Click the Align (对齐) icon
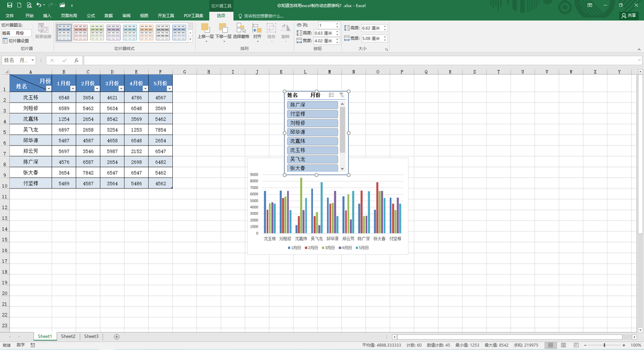Screen dimensions: 644x350 pyautogui.click(x=257, y=28)
